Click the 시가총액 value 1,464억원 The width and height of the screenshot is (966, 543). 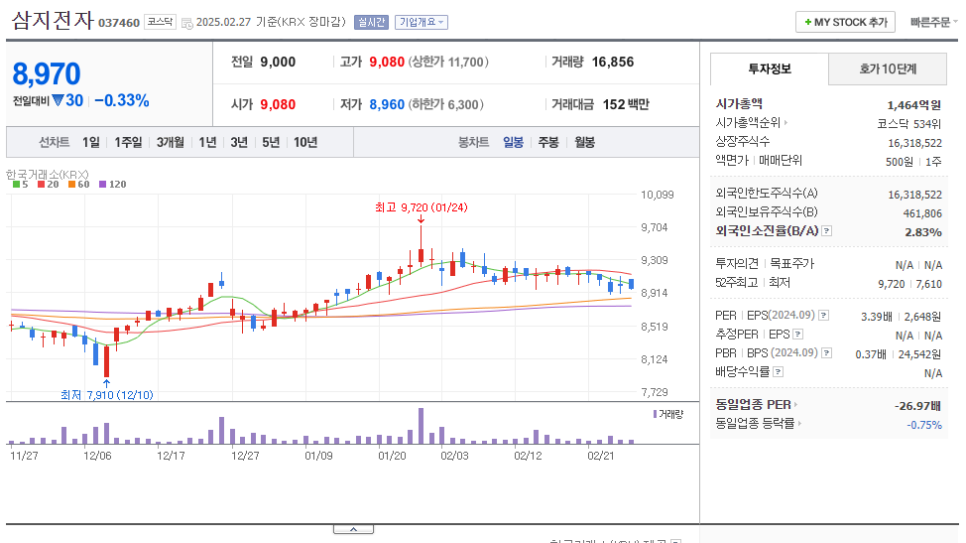914,105
